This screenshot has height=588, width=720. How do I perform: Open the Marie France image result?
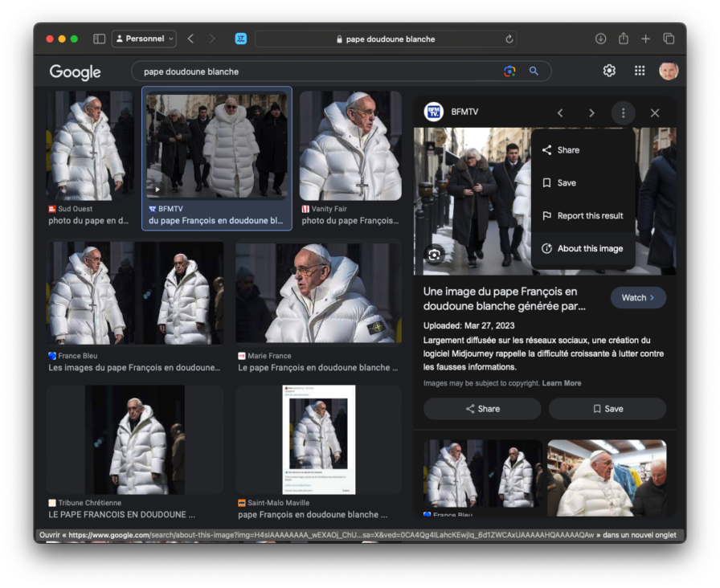[319, 293]
